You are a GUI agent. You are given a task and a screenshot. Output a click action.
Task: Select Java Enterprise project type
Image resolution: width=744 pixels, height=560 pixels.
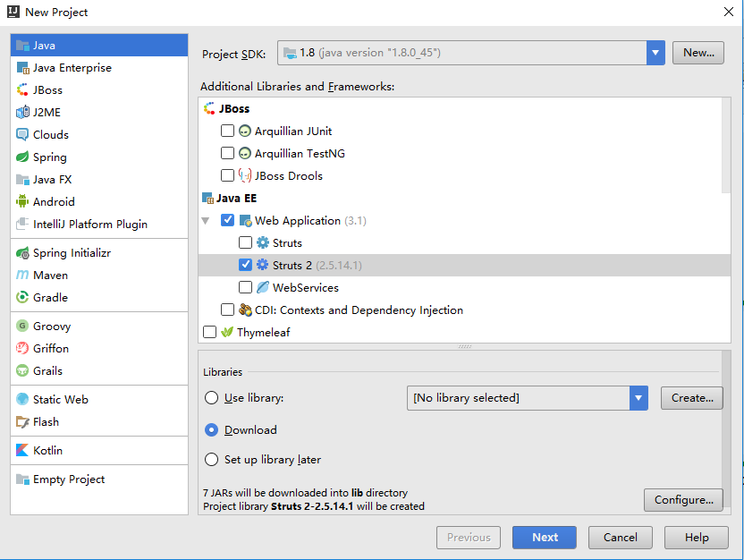99,68
